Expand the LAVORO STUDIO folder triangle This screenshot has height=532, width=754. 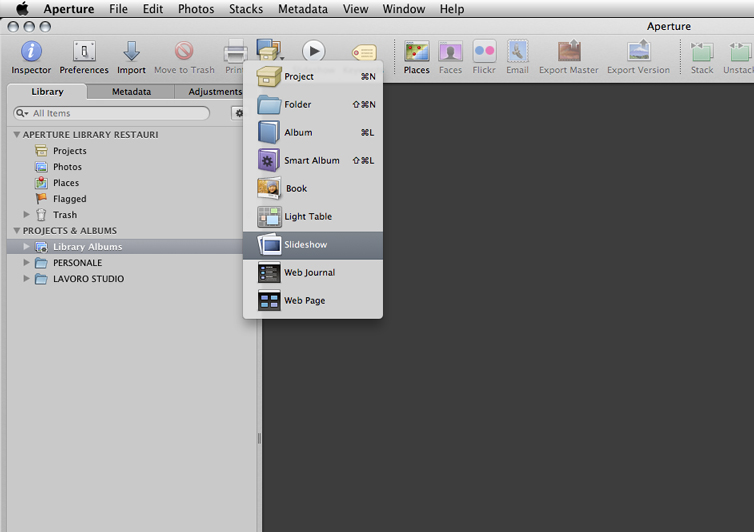coord(26,279)
